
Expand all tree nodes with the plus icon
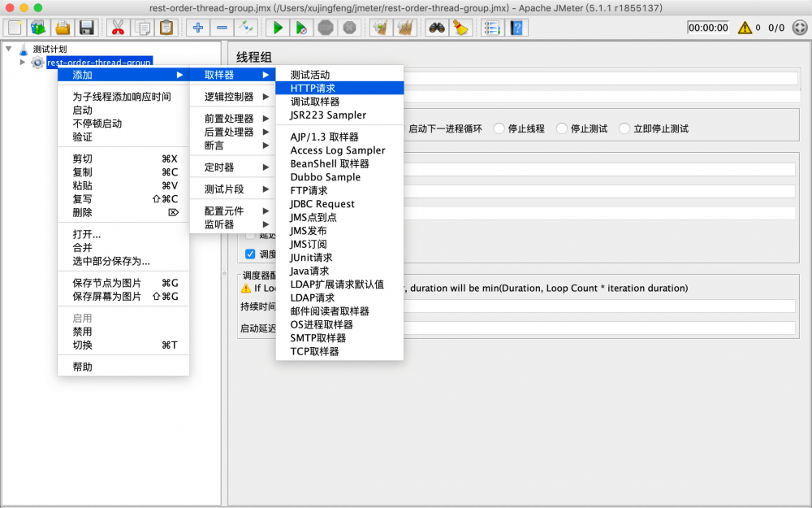click(198, 27)
